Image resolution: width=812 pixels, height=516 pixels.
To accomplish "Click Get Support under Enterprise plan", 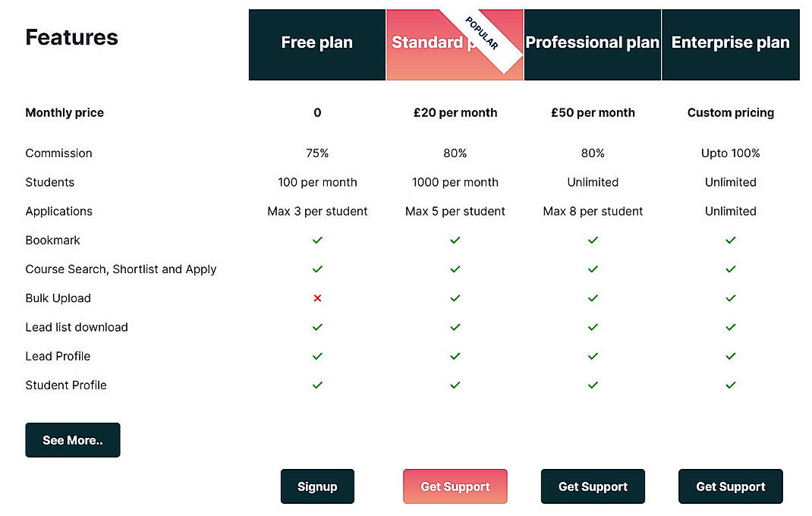I will tap(730, 486).
